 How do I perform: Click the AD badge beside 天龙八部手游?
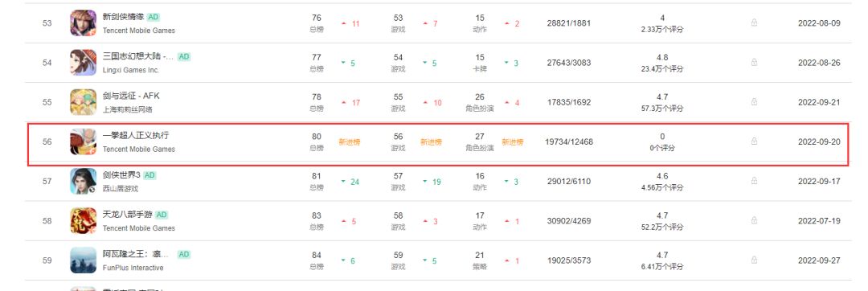coord(161,215)
